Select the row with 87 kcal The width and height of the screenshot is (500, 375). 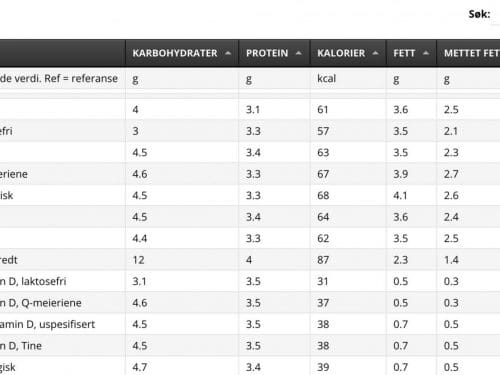pos(250,260)
